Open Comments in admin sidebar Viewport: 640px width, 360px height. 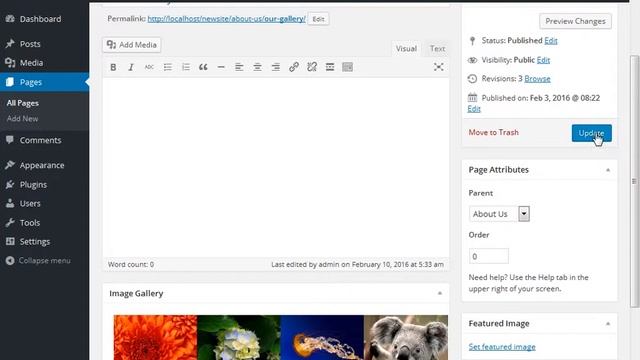44,140
